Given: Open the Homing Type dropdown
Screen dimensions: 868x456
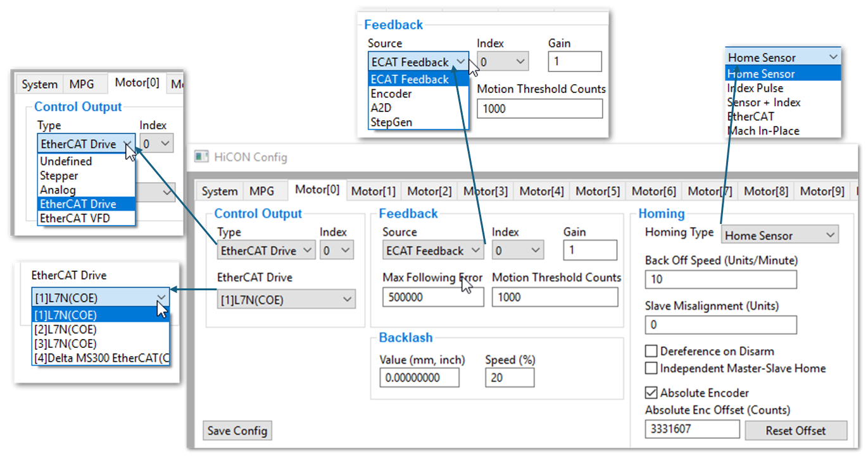Looking at the screenshot, I should click(779, 235).
